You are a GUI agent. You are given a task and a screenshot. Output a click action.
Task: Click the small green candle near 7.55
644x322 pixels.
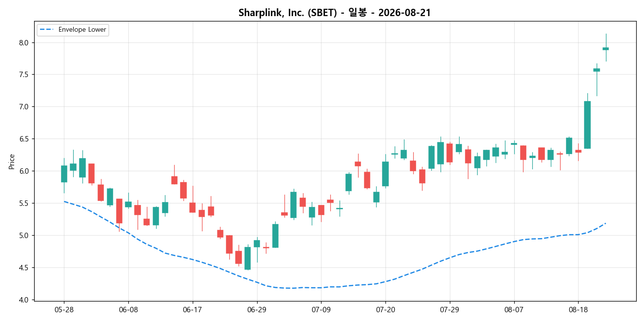(597, 70)
